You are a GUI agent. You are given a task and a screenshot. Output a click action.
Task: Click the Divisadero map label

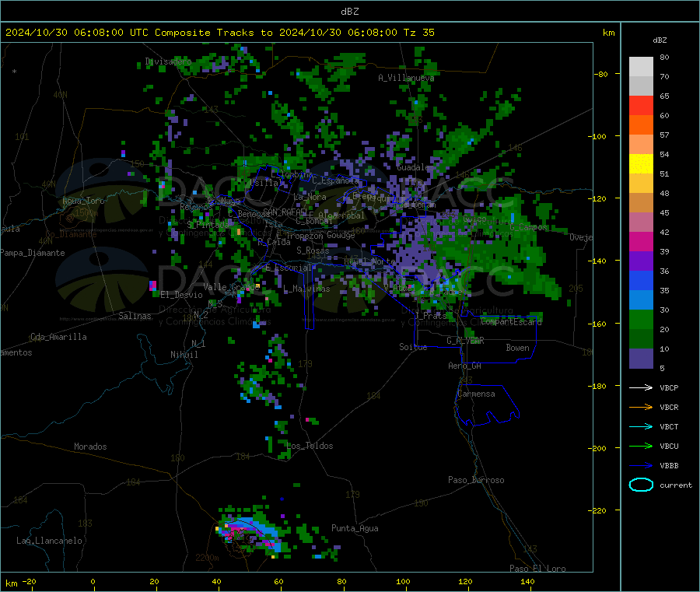(x=168, y=61)
